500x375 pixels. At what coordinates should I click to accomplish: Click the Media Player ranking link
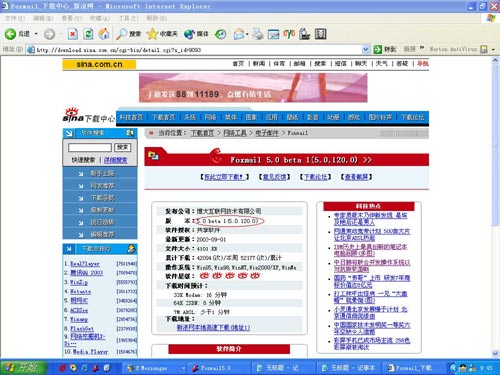coord(90,352)
